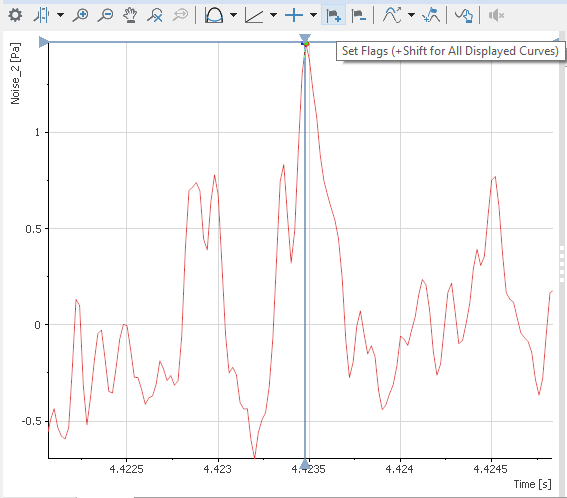This screenshot has width=567, height=498.
Task: Click the curve pointer hand icon
Action: pyautogui.click(x=464, y=15)
